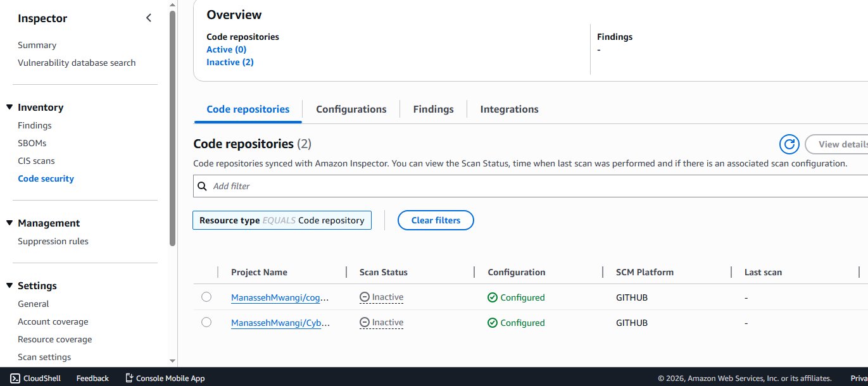
Task: Sort by the Configuration column header
Action: 517,272
